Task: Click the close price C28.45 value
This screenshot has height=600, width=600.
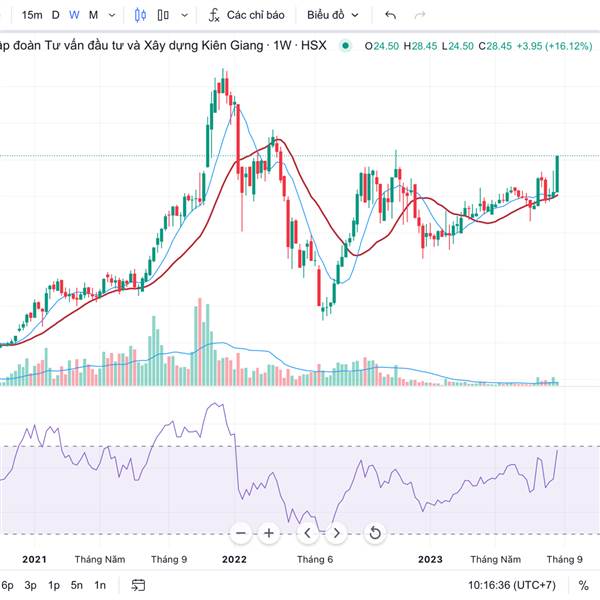Action: [x=495, y=46]
